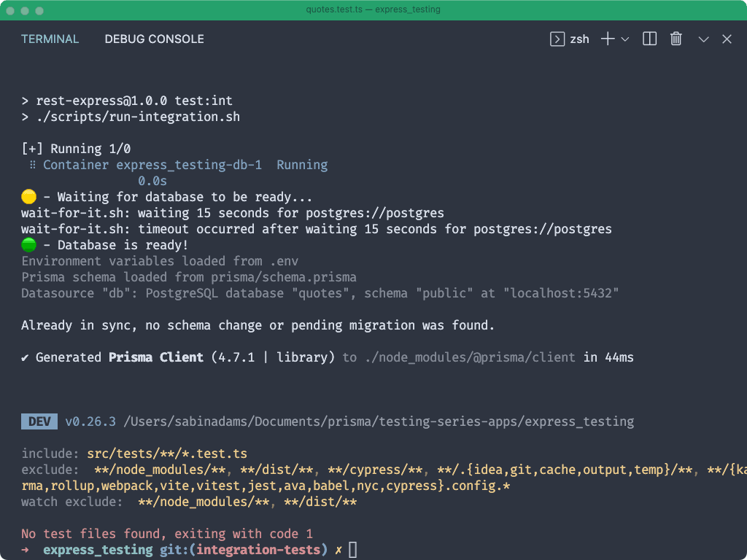Hide the panel using the chevron icon
Screen dimensions: 747x560
703,39
